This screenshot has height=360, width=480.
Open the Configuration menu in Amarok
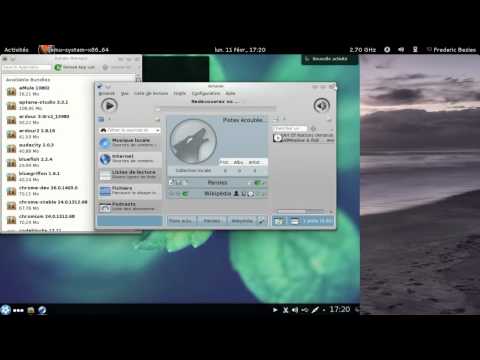point(206,93)
